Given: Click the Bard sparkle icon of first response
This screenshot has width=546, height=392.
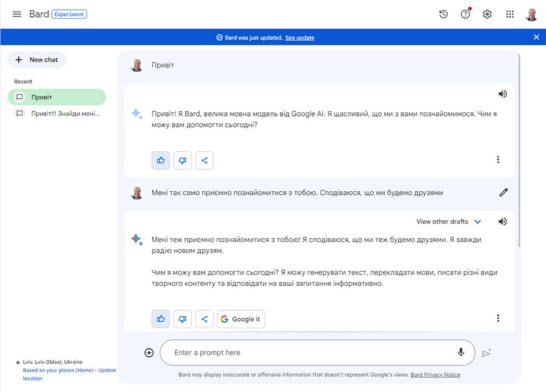Looking at the screenshot, I should coord(136,113).
